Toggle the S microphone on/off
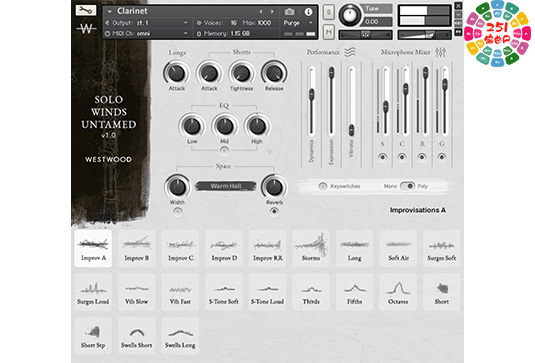 (x=382, y=157)
